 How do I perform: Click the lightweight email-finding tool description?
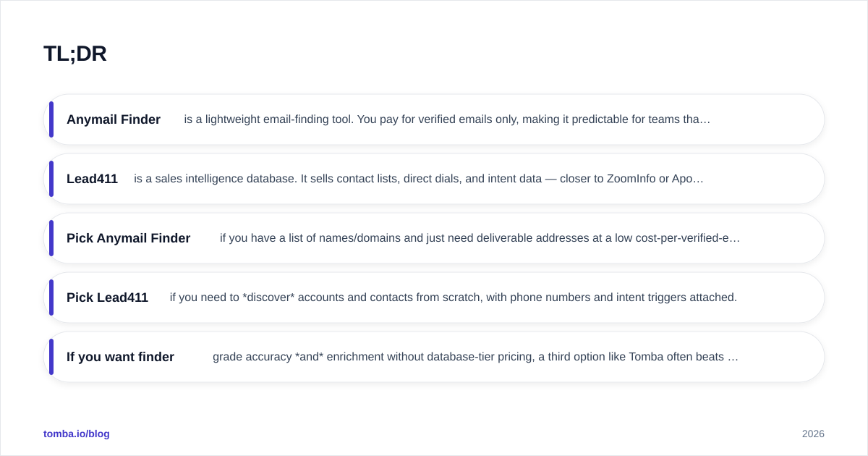447,119
